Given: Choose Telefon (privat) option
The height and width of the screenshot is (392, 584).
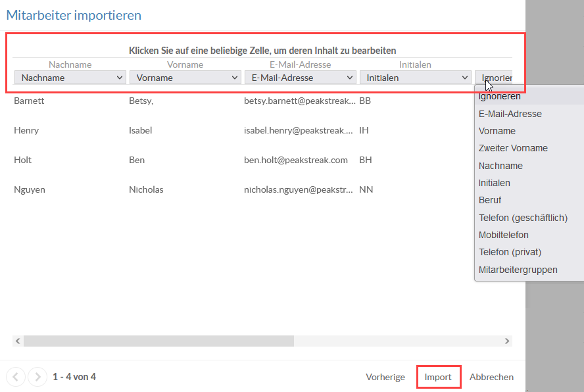Looking at the screenshot, I should coord(510,252).
